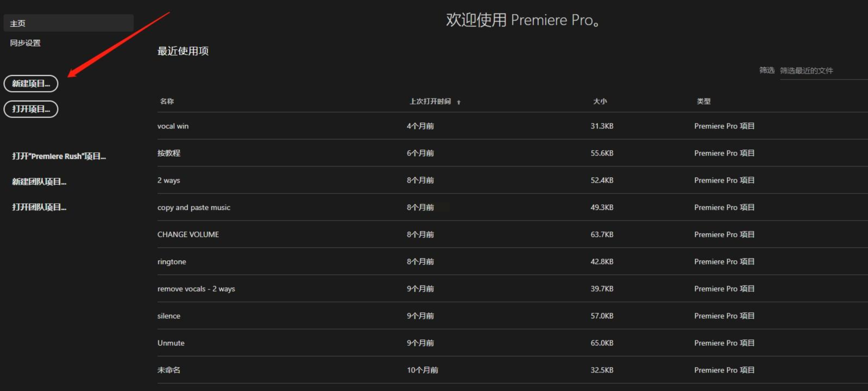Type in the 筛选最近的文件 filter field
Screen dimensions: 868x391
tap(822, 71)
